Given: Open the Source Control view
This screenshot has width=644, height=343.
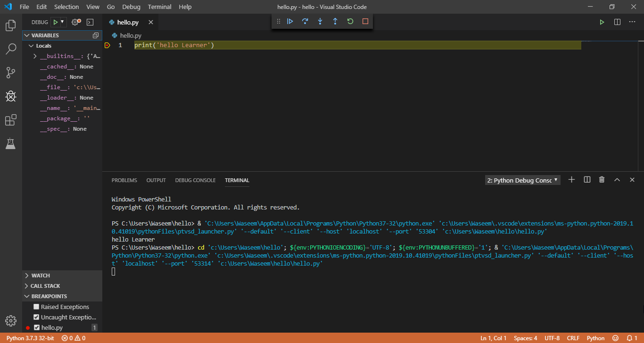Looking at the screenshot, I should [x=10, y=73].
